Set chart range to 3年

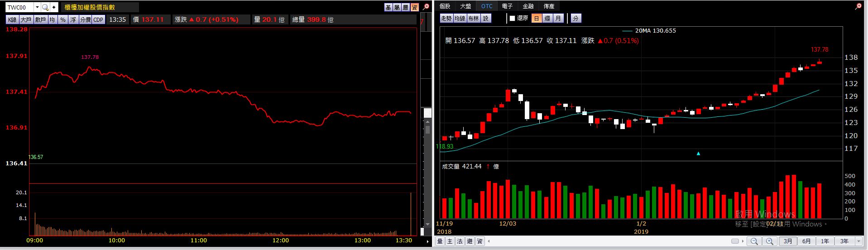click(x=844, y=241)
